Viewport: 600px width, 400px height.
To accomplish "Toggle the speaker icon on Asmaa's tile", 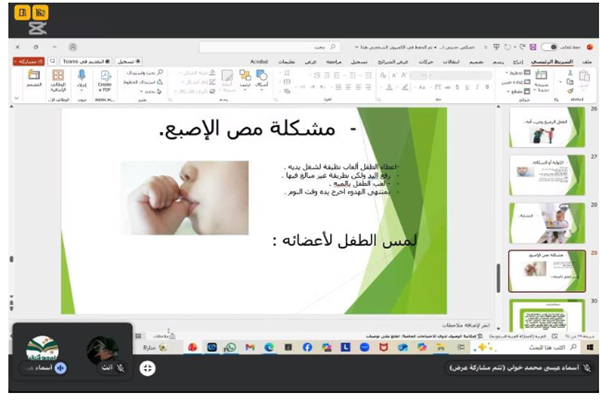I will [x=60, y=368].
